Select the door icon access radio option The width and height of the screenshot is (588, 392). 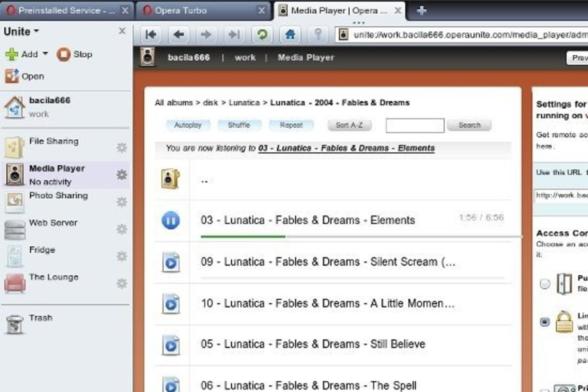pyautogui.click(x=545, y=283)
